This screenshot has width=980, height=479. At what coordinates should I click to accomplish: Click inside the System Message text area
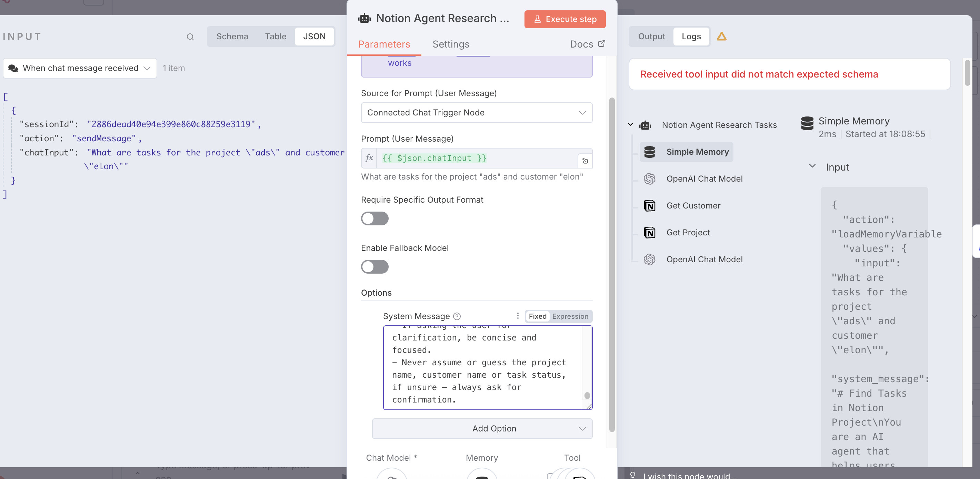point(482,367)
